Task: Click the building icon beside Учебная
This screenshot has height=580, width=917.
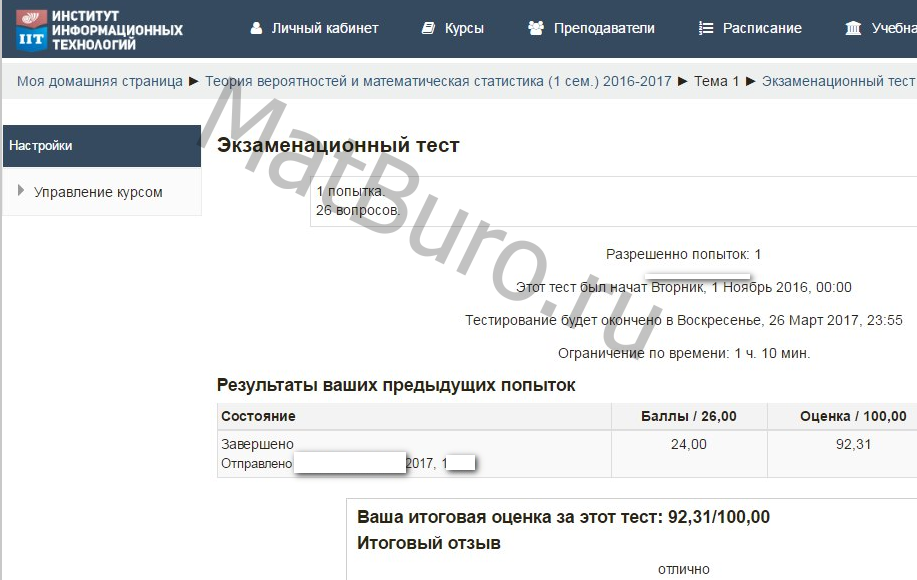Action: coord(853,28)
